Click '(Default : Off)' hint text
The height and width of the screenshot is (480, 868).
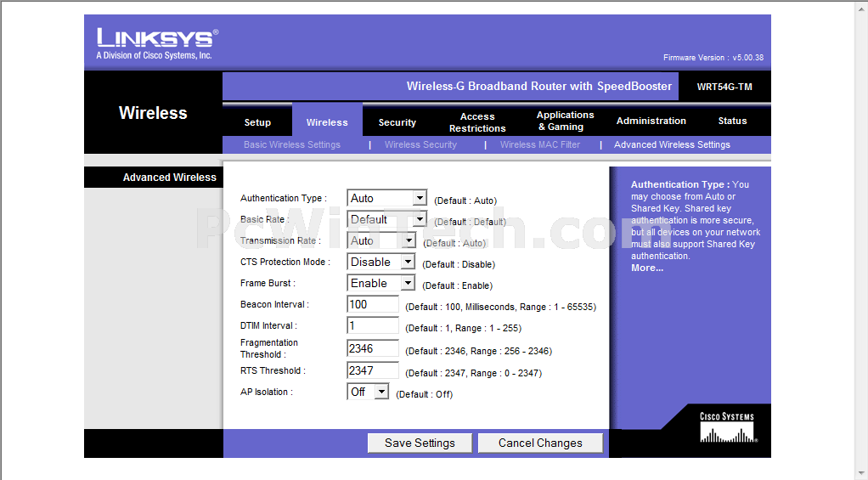(x=424, y=394)
